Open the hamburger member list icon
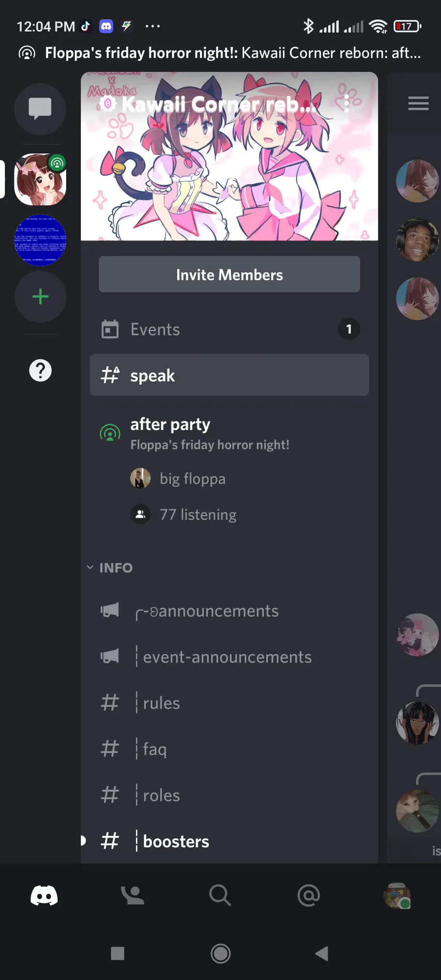This screenshot has height=980, width=441. coord(418,103)
